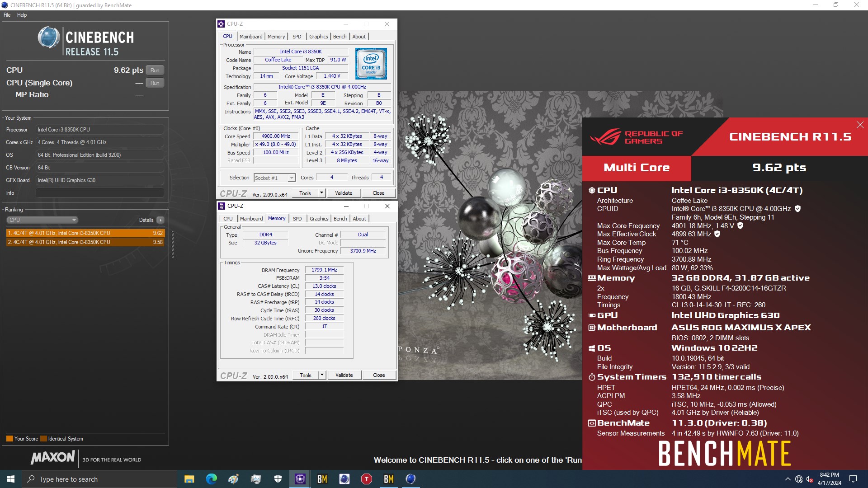
Task: Open Graphics tab in lower CPU-Z window
Action: coord(319,219)
